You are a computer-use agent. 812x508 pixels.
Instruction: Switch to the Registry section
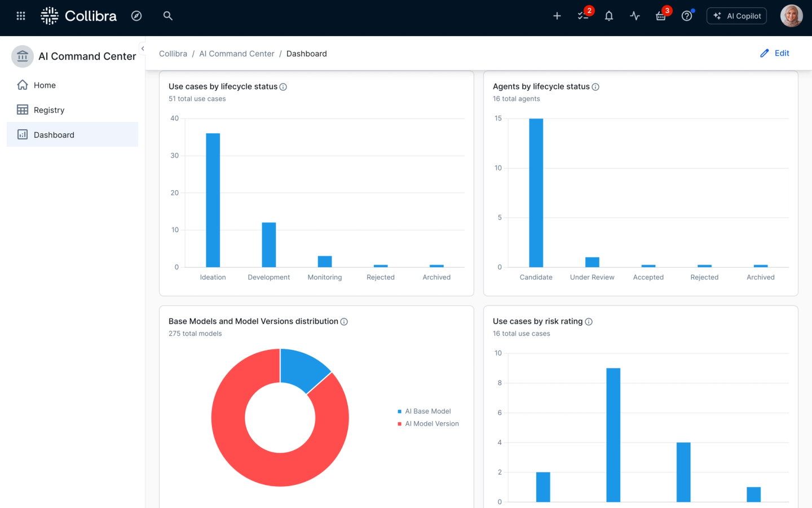(48, 110)
